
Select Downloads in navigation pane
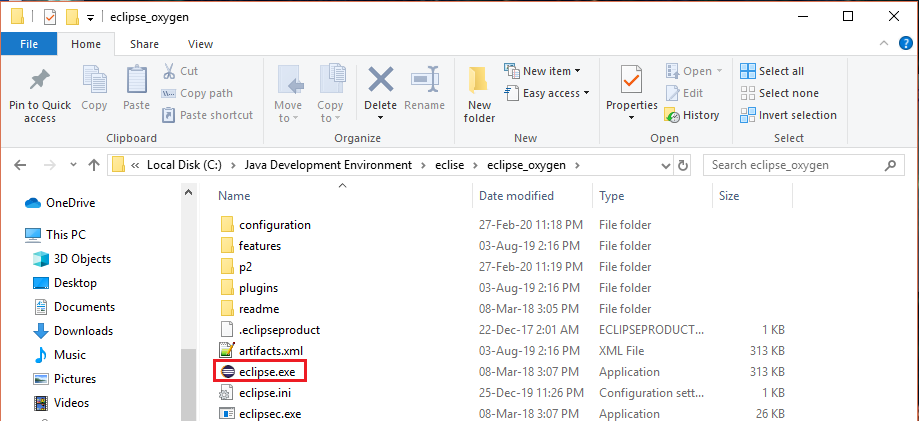point(73,331)
